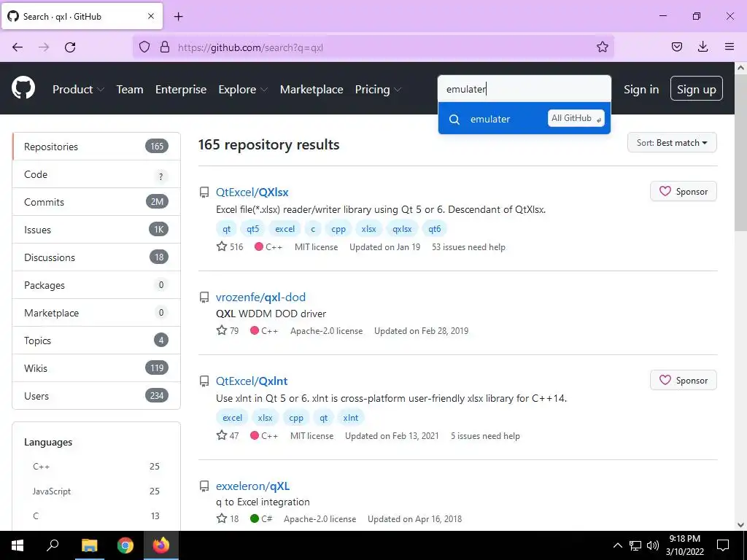
Task: Click the Sign in link
Action: point(641,89)
